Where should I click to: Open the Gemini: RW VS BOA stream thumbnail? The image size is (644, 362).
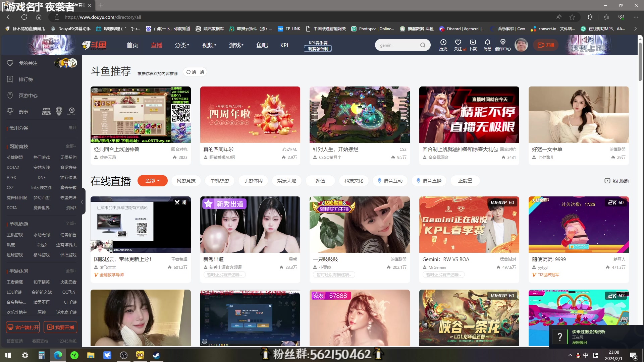point(469,225)
